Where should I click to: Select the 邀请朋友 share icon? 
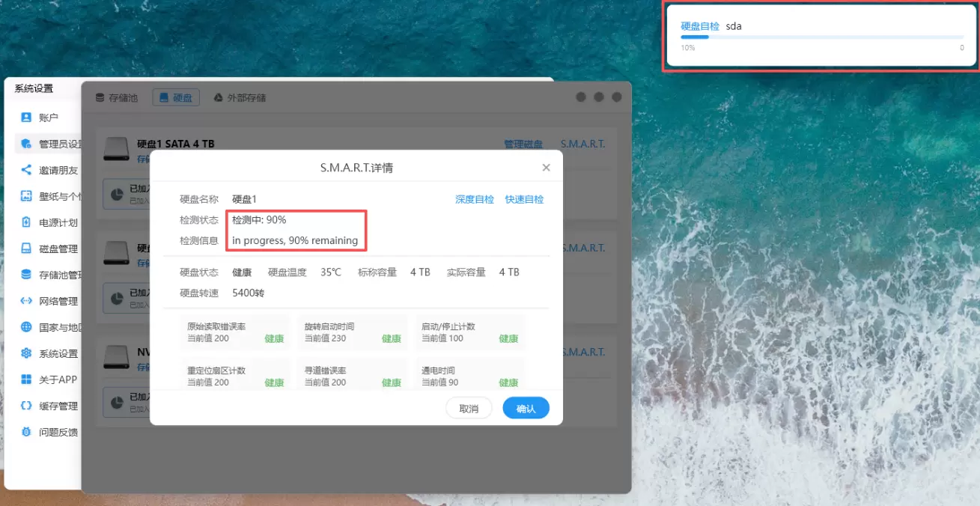(x=26, y=170)
